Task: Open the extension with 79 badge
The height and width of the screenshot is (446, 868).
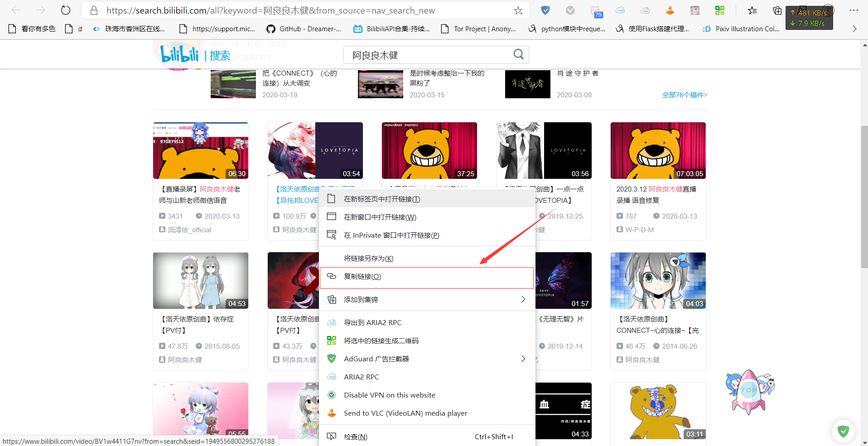Action: coord(596,11)
